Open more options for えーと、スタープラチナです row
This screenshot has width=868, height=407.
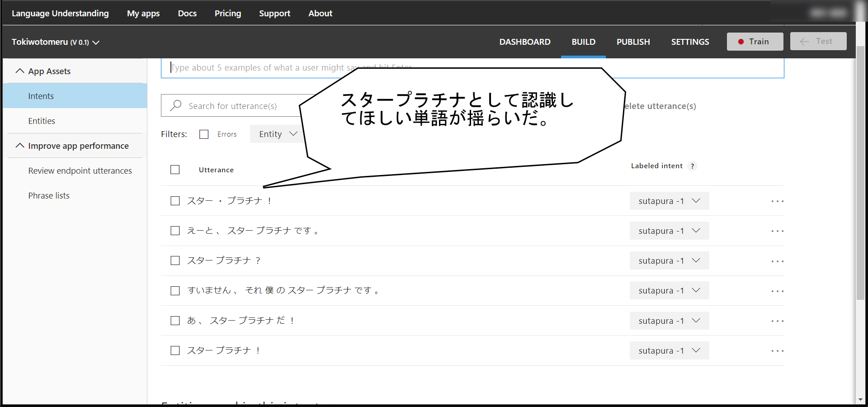pyautogui.click(x=778, y=231)
